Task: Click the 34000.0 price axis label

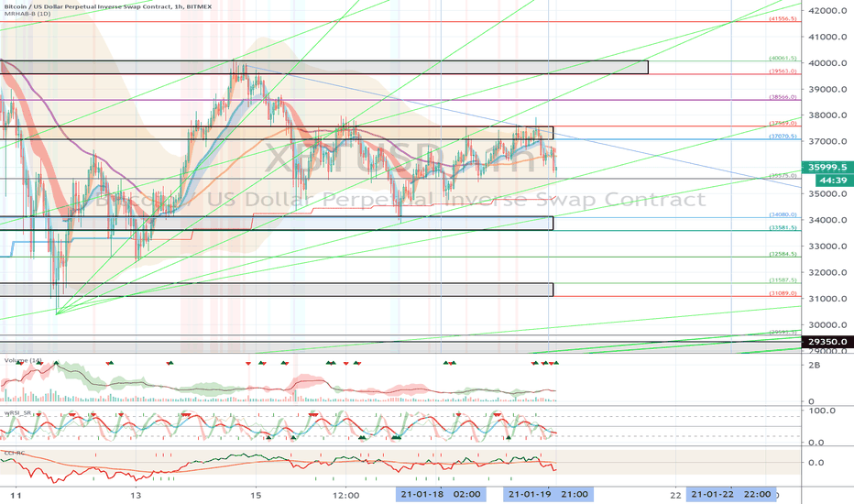Action: [x=827, y=220]
